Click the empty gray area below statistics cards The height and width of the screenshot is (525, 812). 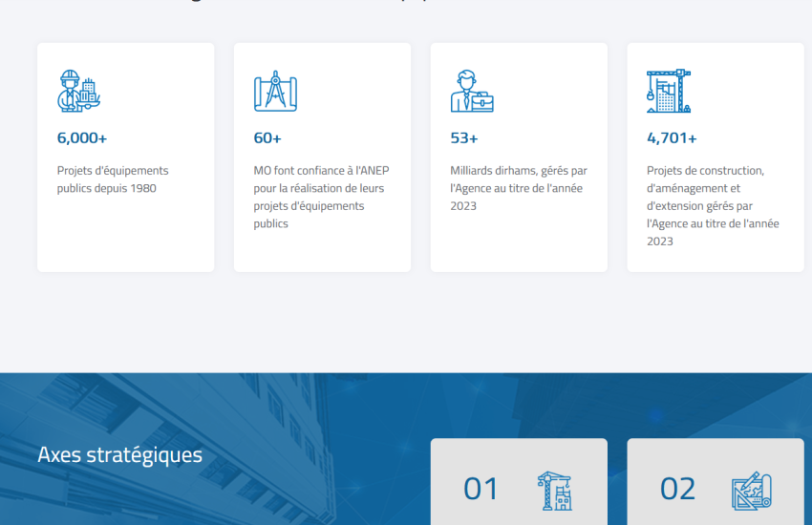point(406,325)
